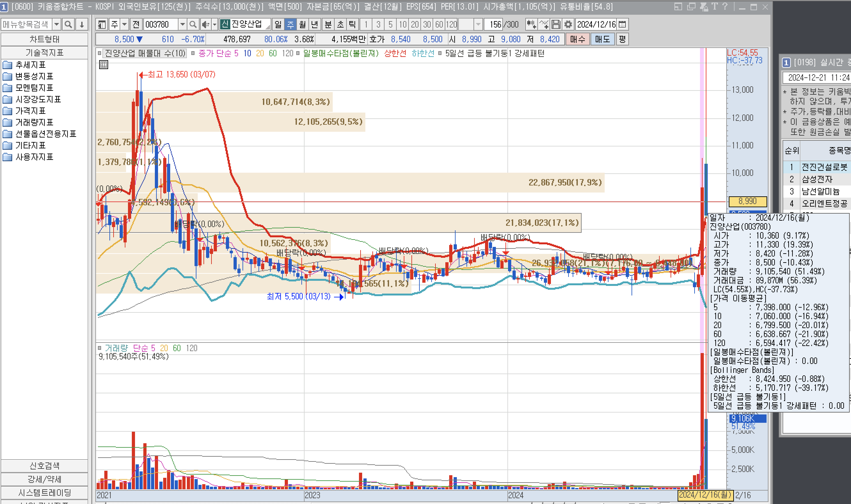Click the 종가 단순 5 moving average color label
Image resolution: width=851 pixels, height=504 pixels.
tap(218, 53)
